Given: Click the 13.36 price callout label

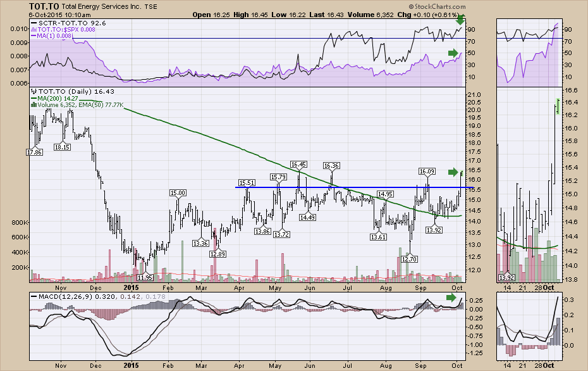Looking at the screenshot, I should point(200,243).
